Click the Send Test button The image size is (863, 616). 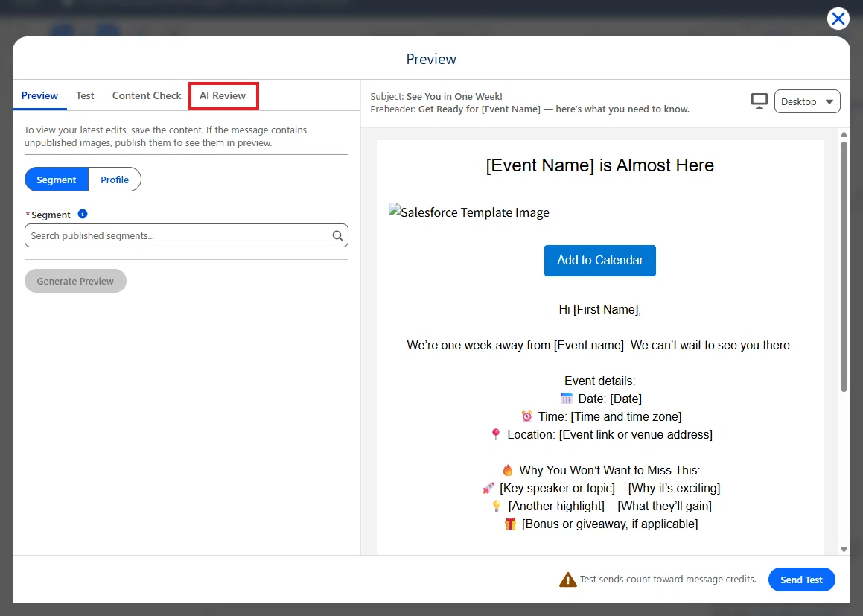801,580
